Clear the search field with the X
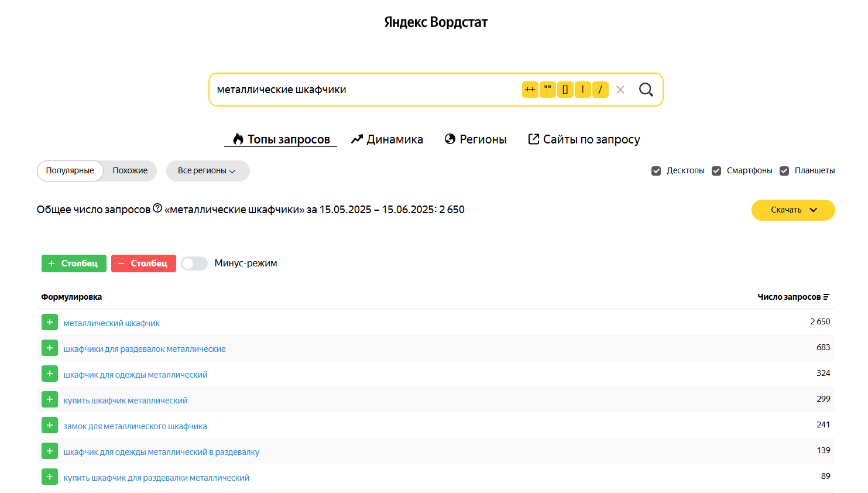The image size is (868, 493). [x=620, y=90]
